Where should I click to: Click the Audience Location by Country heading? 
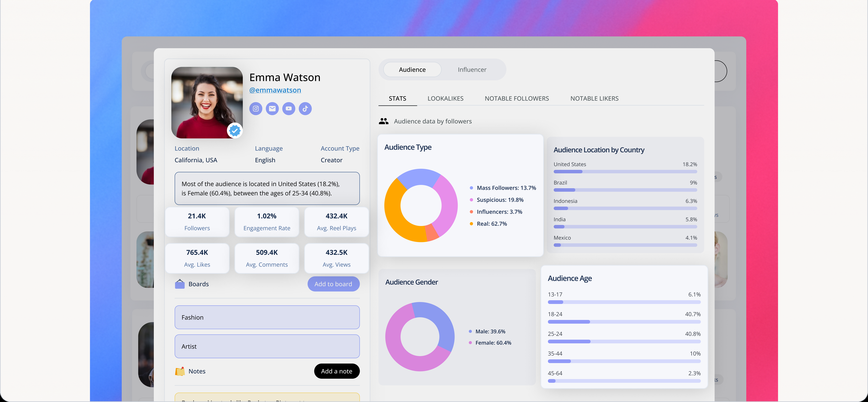point(599,150)
